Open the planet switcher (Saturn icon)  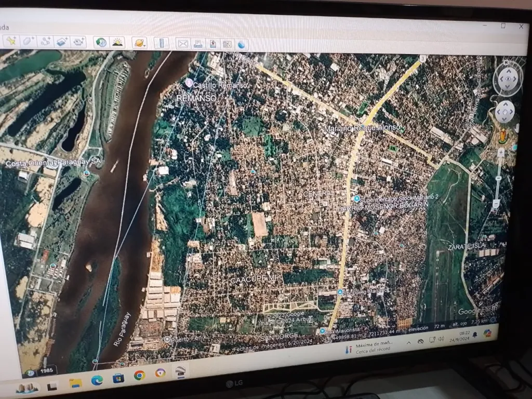click(x=139, y=43)
